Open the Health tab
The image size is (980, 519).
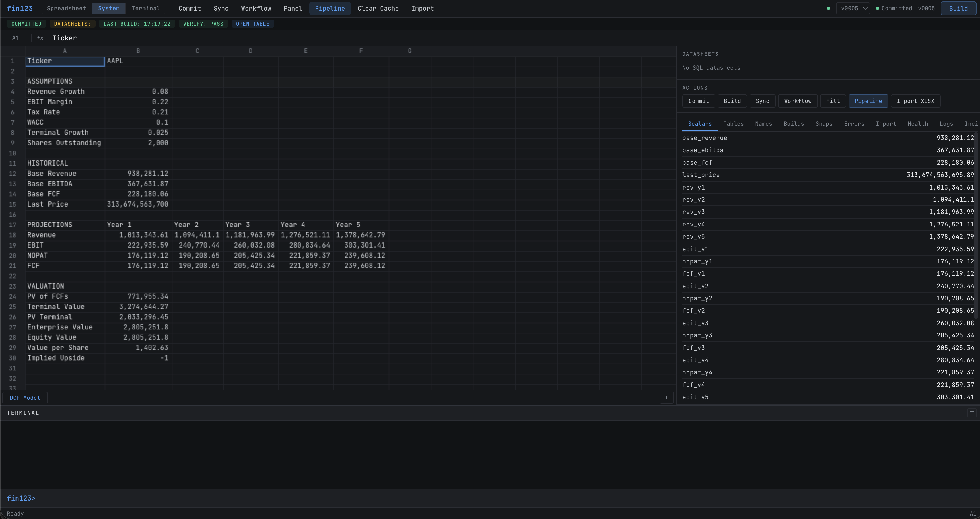pos(918,124)
